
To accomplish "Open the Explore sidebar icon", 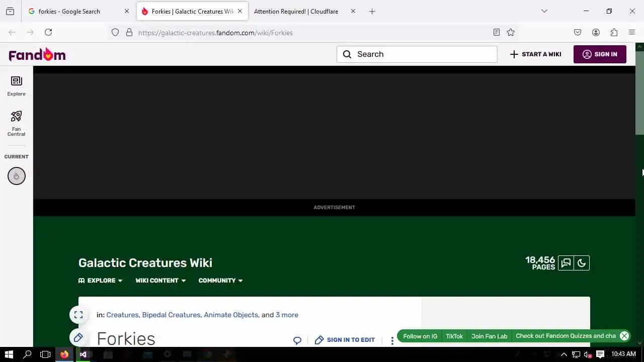I will 16,86.
